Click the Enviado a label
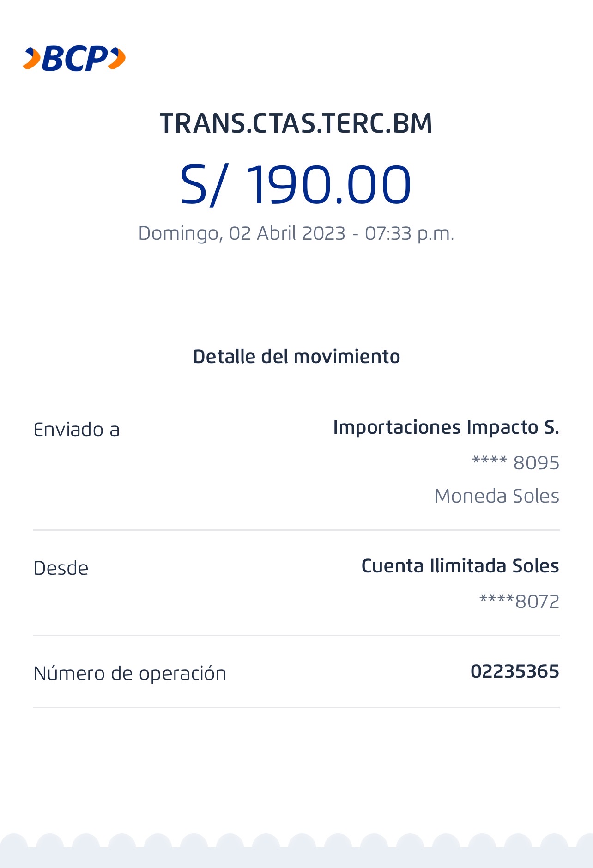This screenshot has width=593, height=868. coord(77,430)
